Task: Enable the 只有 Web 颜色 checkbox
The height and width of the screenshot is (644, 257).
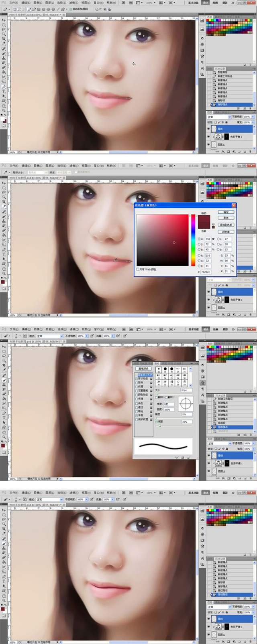Action: tap(138, 269)
